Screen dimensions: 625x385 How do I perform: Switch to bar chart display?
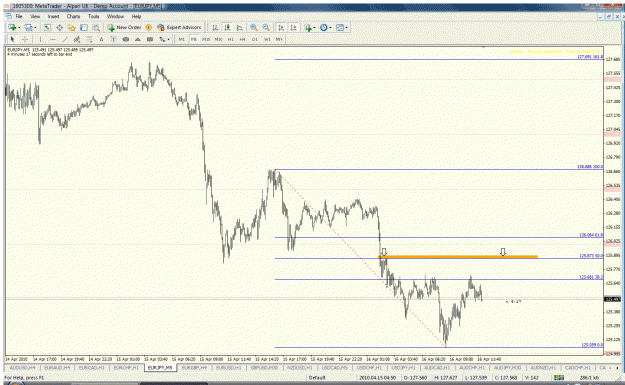click(215, 28)
